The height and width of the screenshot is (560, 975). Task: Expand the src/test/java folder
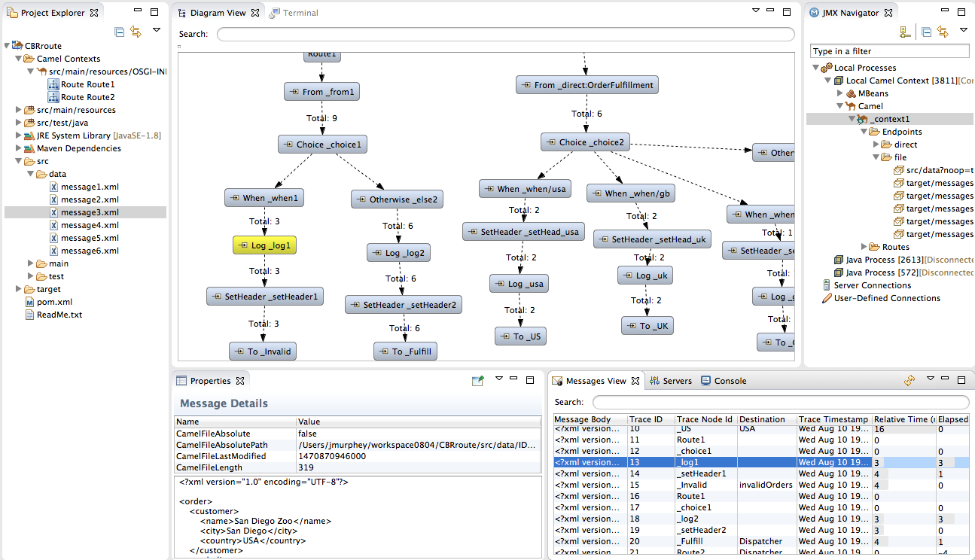click(x=19, y=123)
